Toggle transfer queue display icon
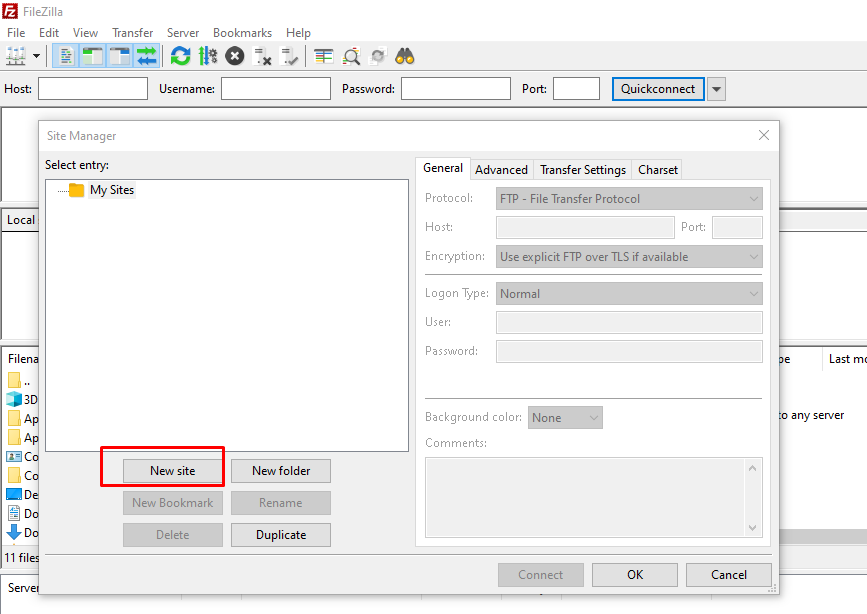This screenshot has width=867, height=614. (147, 56)
